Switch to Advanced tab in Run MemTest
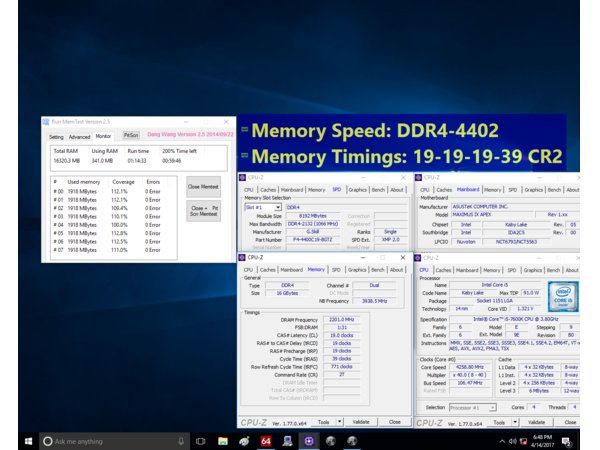The image size is (600, 450). pyautogui.click(x=79, y=136)
